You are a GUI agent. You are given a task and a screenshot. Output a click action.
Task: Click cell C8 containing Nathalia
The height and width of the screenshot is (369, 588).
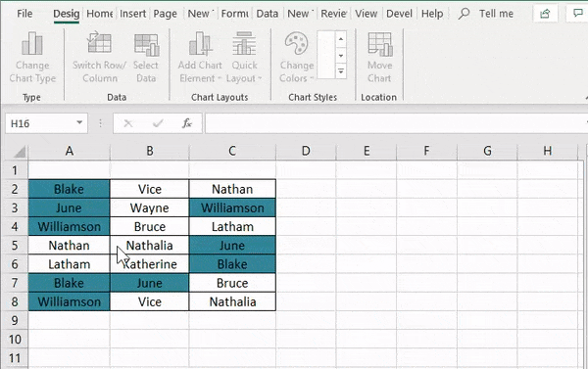tap(232, 301)
